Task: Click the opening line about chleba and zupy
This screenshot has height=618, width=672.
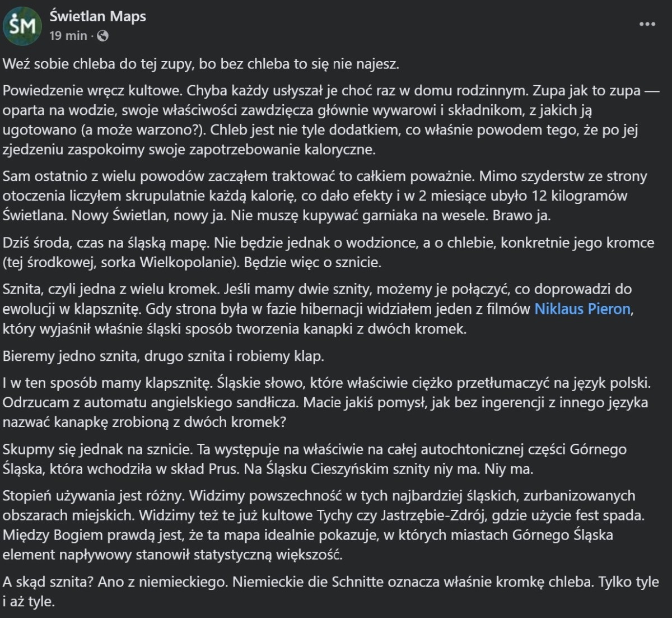Action: [x=200, y=64]
